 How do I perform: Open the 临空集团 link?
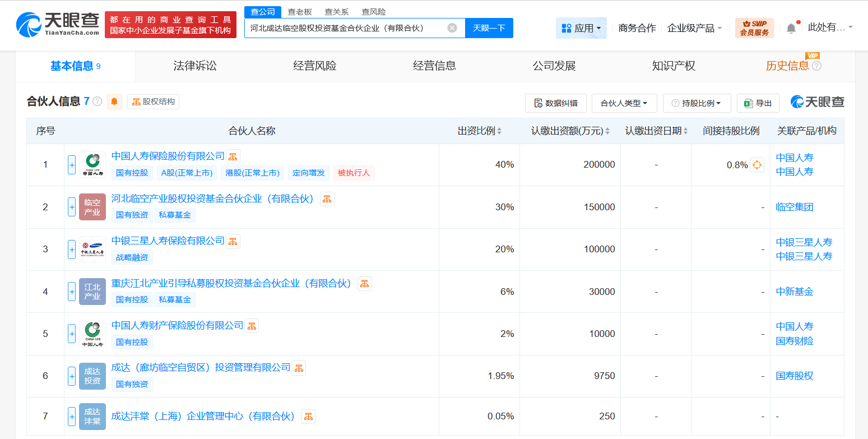794,207
